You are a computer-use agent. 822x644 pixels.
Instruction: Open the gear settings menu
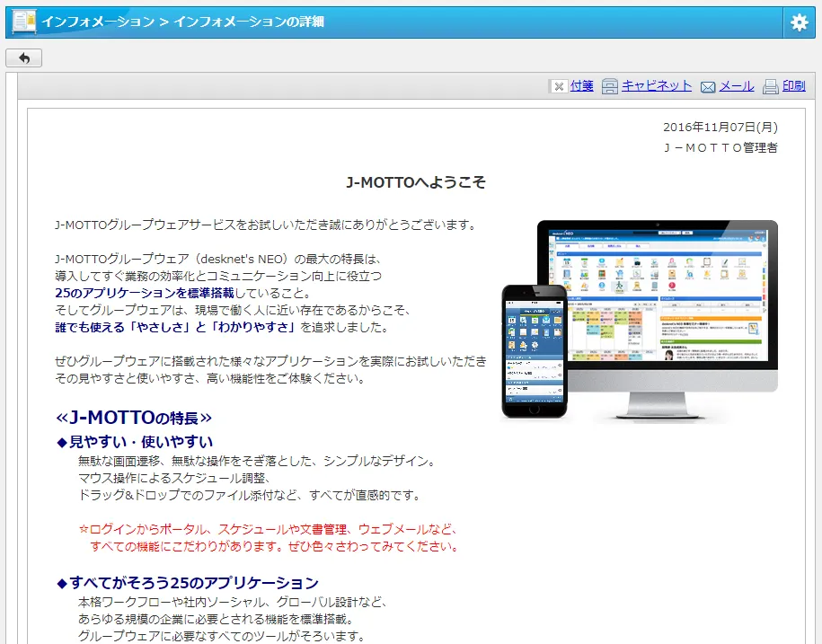pyautogui.click(x=800, y=22)
